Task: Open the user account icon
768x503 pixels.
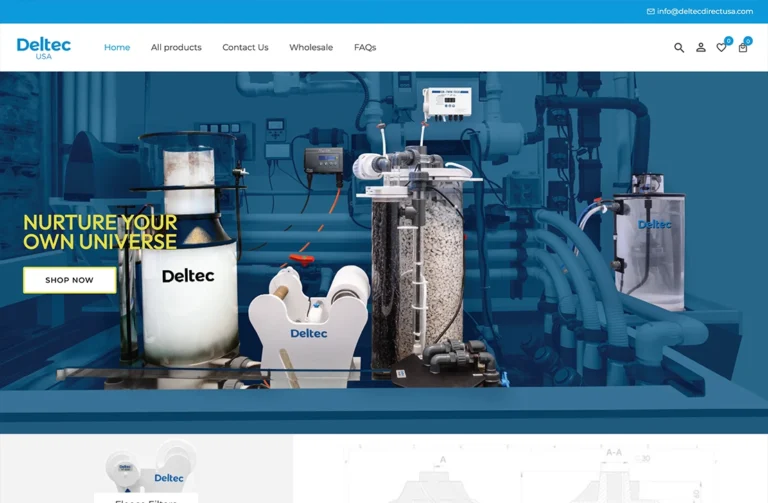Action: (701, 48)
